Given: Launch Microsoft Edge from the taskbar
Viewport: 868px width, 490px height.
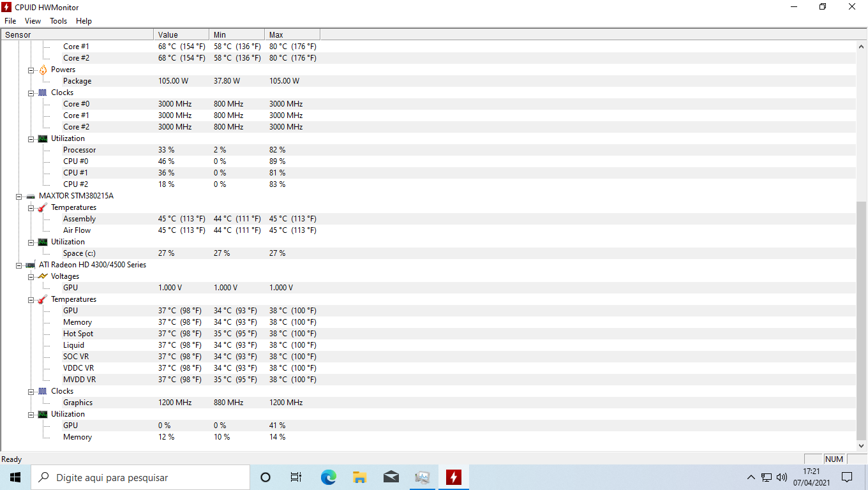Looking at the screenshot, I should point(328,477).
